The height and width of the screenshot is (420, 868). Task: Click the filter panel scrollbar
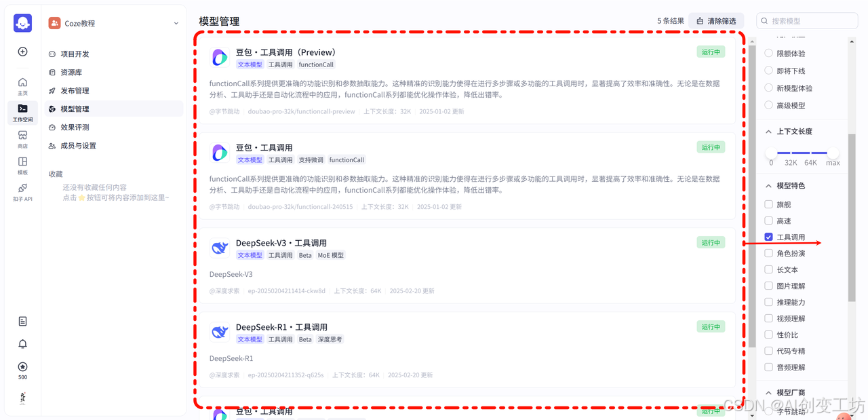[x=852, y=217]
